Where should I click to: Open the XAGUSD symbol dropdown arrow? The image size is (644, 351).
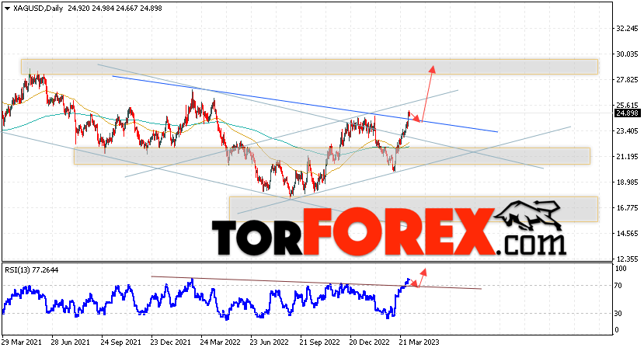pyautogui.click(x=7, y=9)
